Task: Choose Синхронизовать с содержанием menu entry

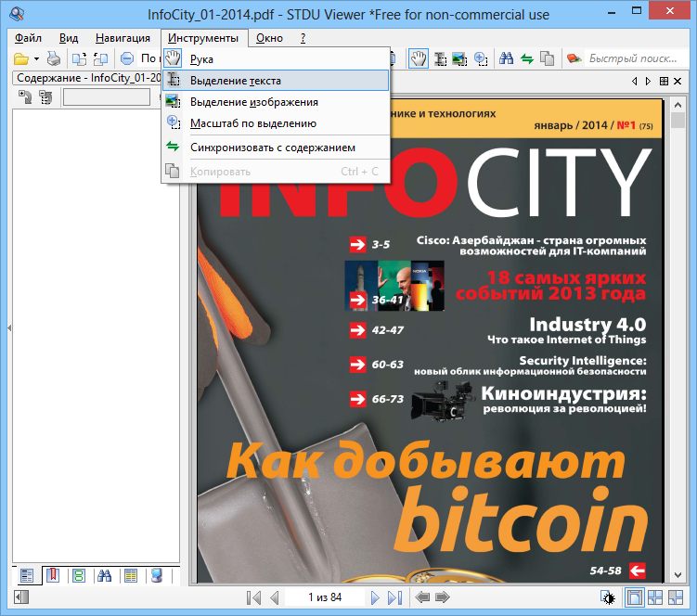Action: pos(276,148)
